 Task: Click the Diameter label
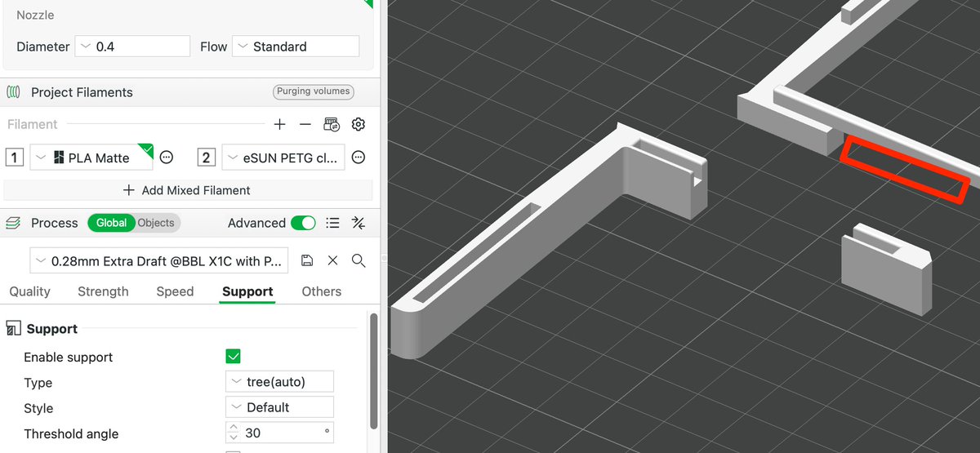click(43, 47)
